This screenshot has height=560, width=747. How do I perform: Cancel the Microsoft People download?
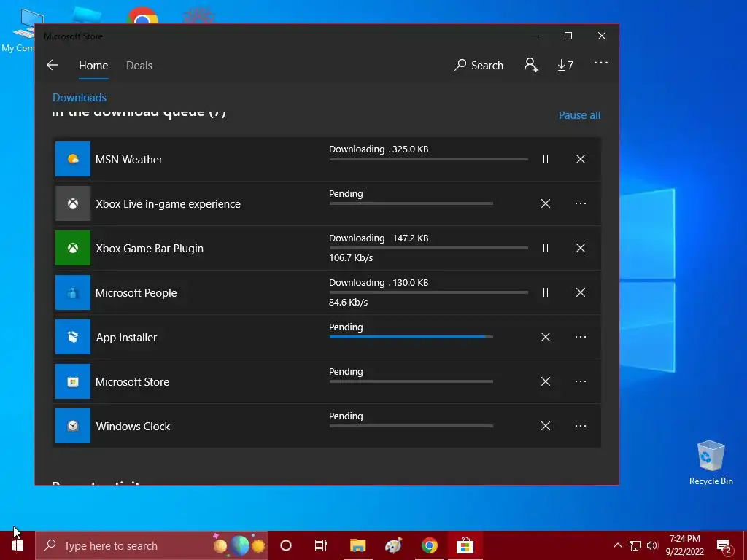[x=580, y=292]
